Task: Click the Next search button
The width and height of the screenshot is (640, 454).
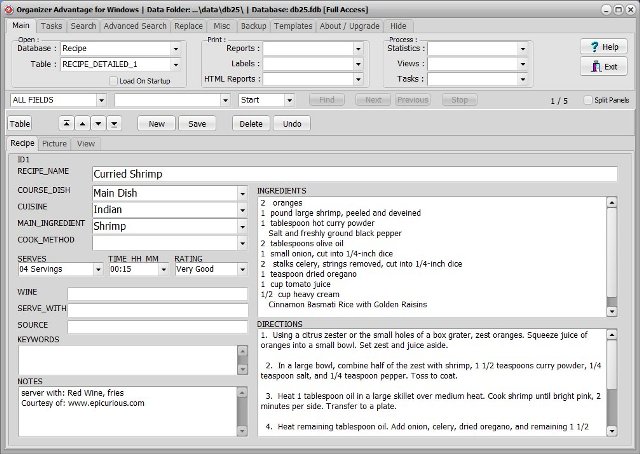Action: (x=373, y=100)
